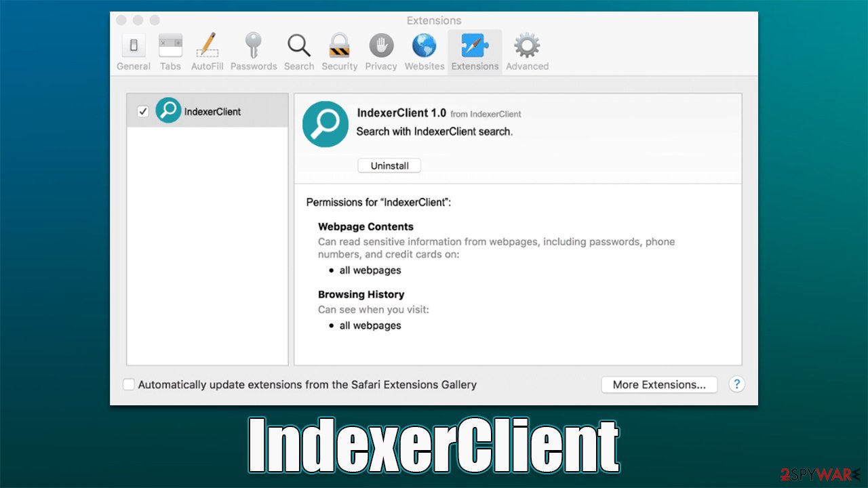Open the help question mark button
868x488 pixels.
[736, 384]
